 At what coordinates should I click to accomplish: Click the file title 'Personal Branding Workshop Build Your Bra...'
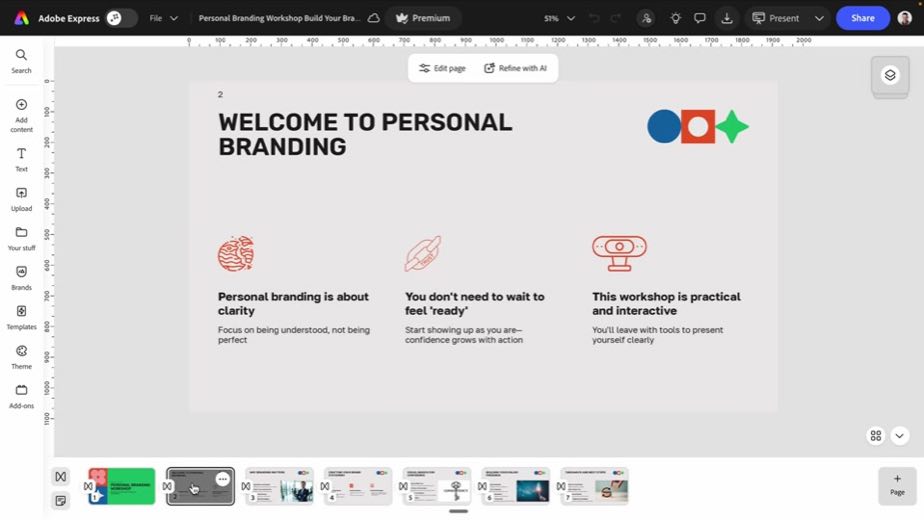(279, 18)
